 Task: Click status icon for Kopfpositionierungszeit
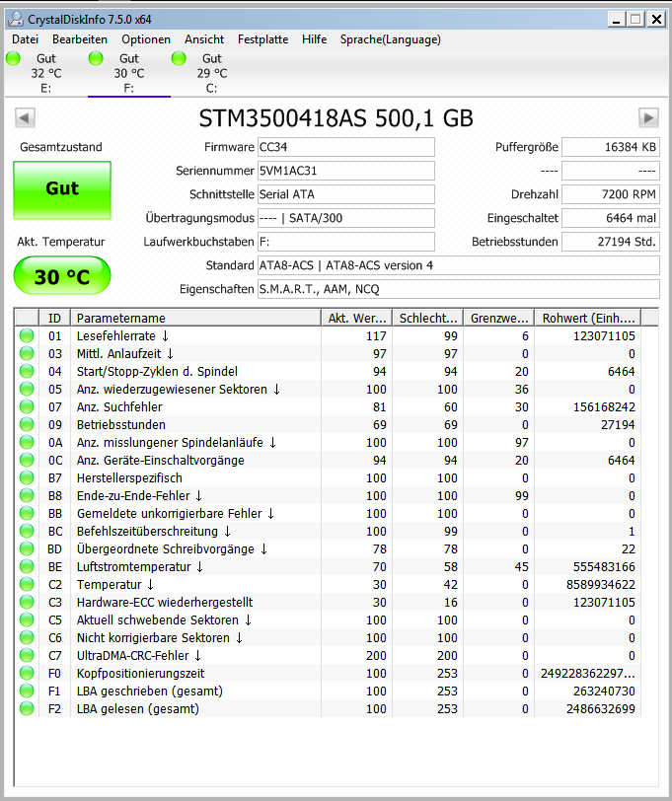(x=27, y=673)
